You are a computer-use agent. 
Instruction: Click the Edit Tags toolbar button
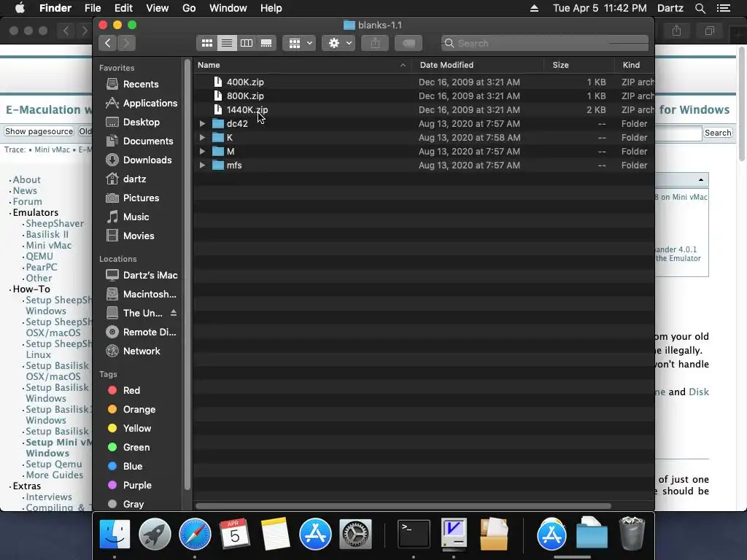pos(409,43)
